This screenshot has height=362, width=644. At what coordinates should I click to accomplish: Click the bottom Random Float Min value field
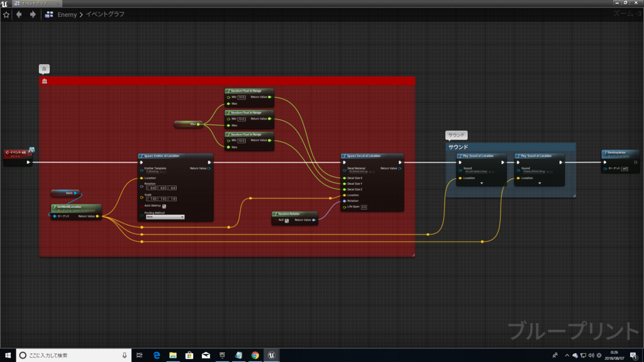241,141
